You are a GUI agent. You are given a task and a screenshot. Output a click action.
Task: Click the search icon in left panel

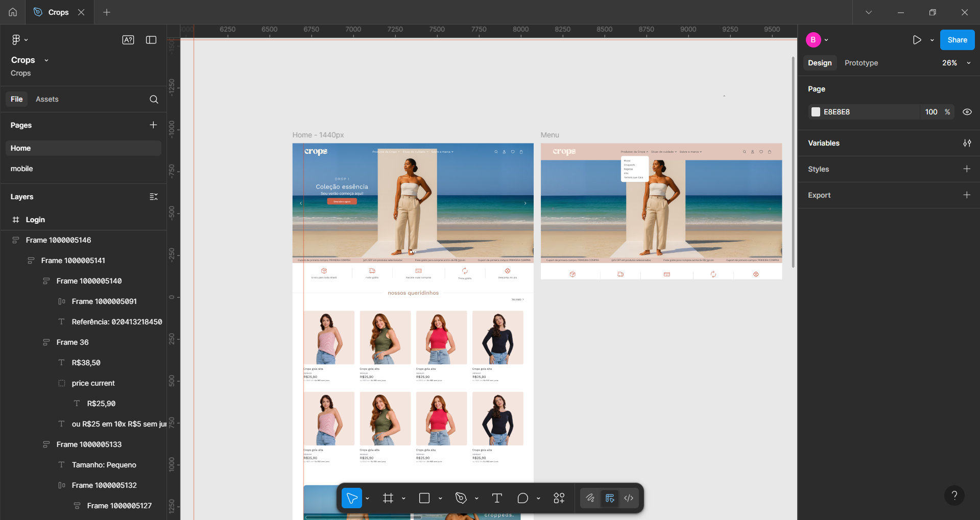point(154,100)
